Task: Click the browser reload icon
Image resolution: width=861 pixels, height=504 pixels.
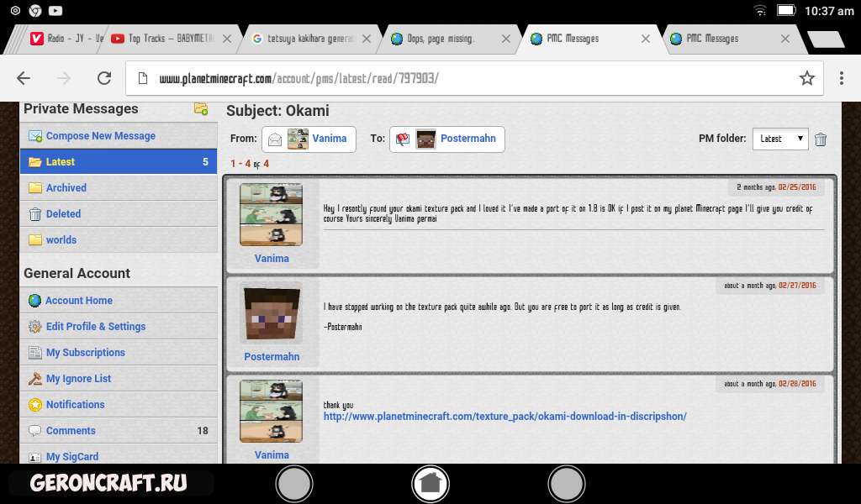Action: (104, 78)
